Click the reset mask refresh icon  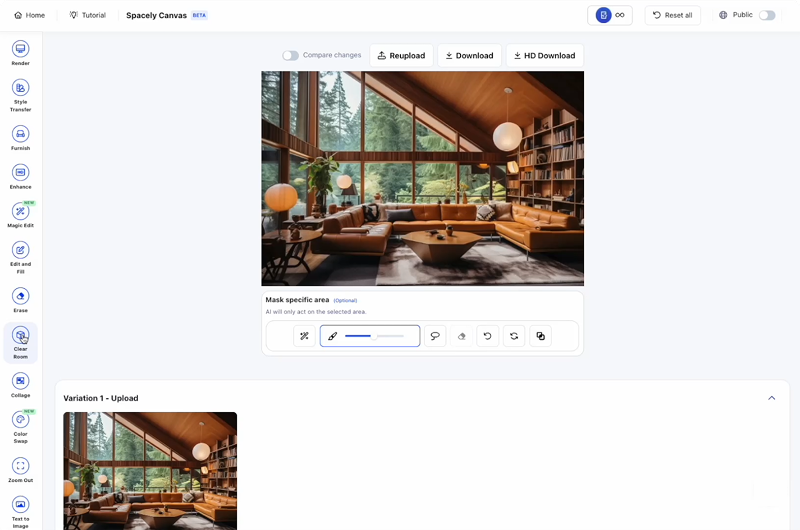tap(514, 336)
